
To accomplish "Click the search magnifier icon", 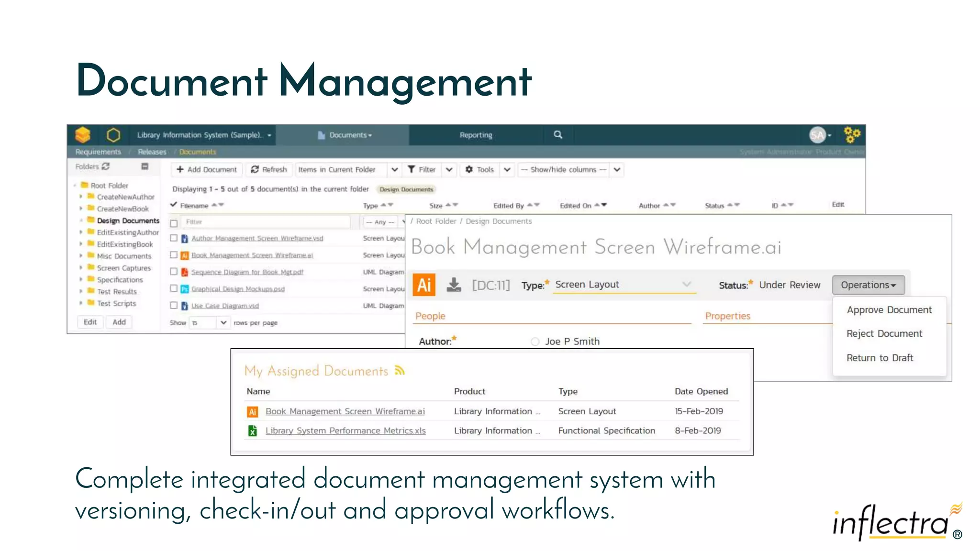I will (558, 134).
